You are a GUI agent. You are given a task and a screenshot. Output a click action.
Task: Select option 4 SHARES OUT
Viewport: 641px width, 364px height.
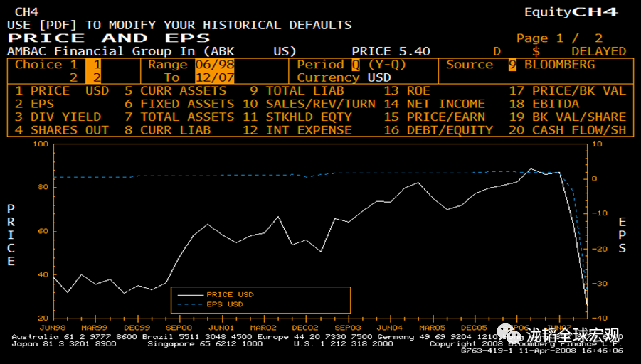coord(62,130)
